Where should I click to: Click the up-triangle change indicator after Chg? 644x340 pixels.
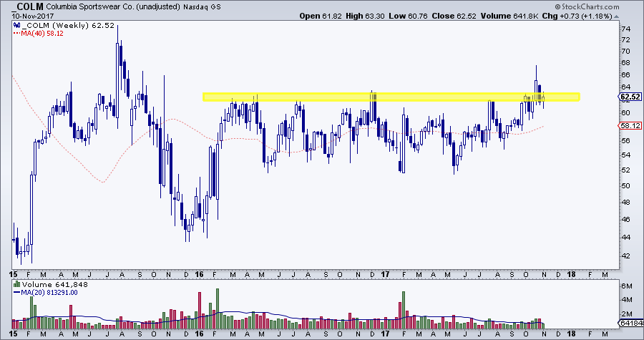coord(616,16)
